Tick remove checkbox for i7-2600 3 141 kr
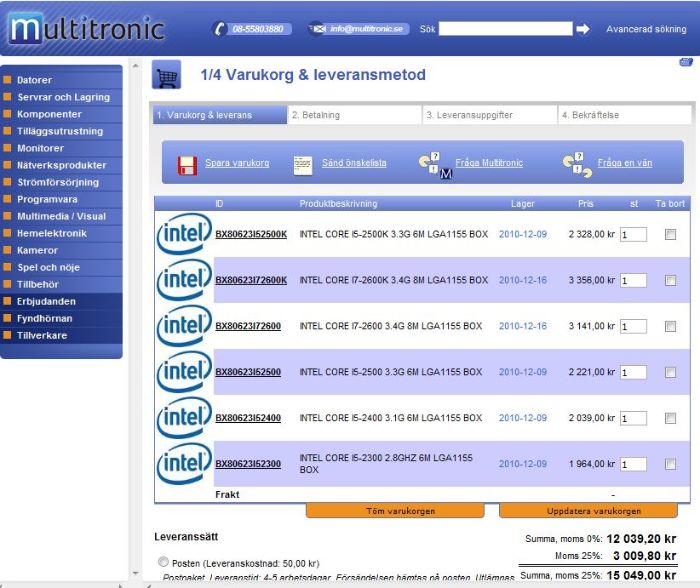The height and width of the screenshot is (588, 700). pos(670,326)
